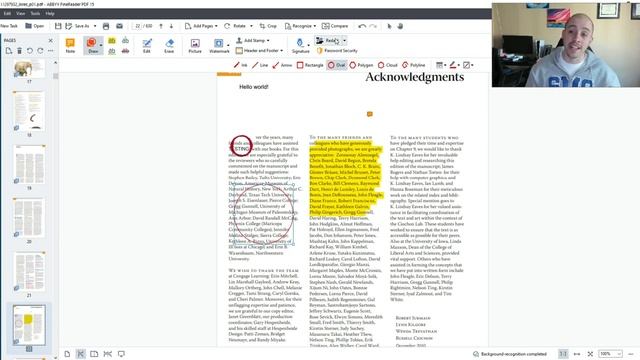Redo the last undone action

(x=373, y=26)
